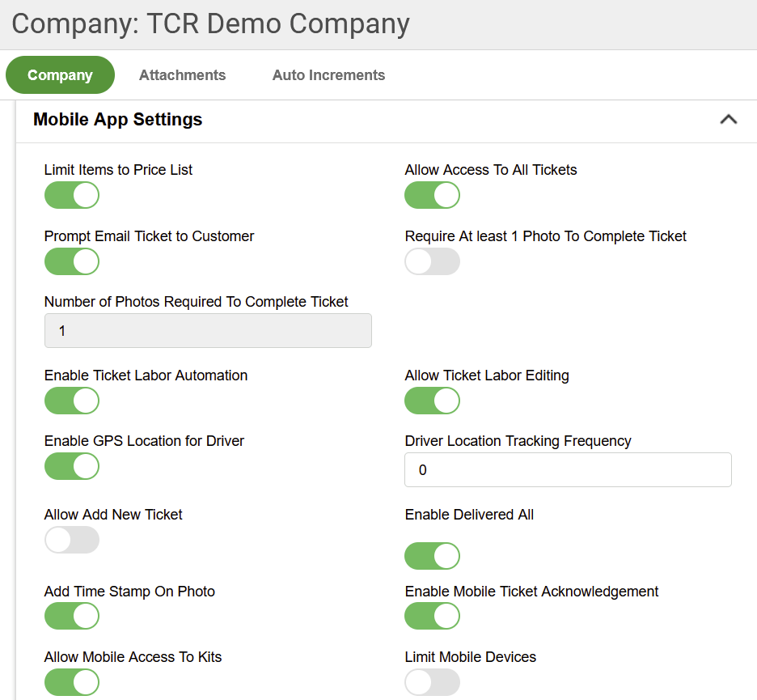Disable Limit Items to Price List toggle

[x=72, y=195]
